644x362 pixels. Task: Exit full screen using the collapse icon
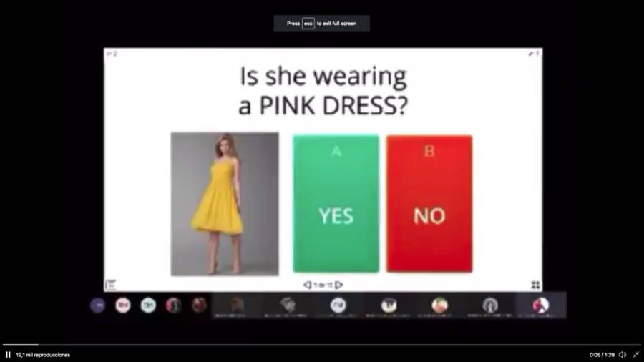coord(635,355)
